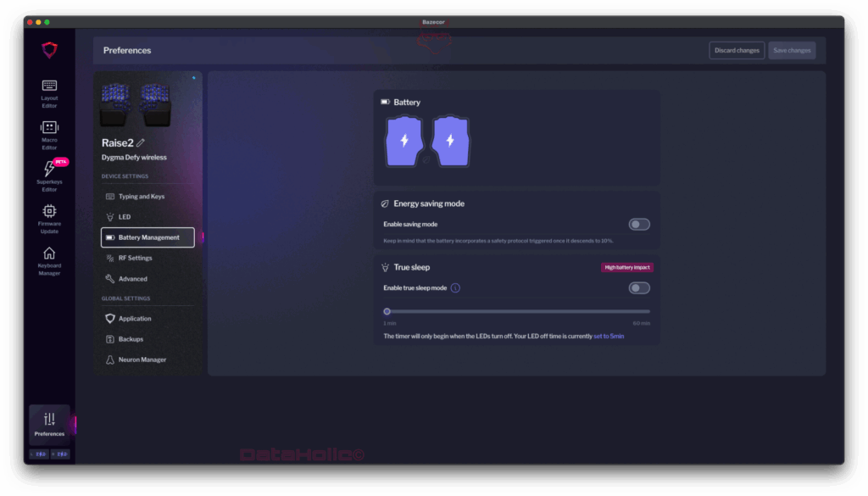Select Typing and Keys settings
The image size is (868, 496).
pos(141,197)
